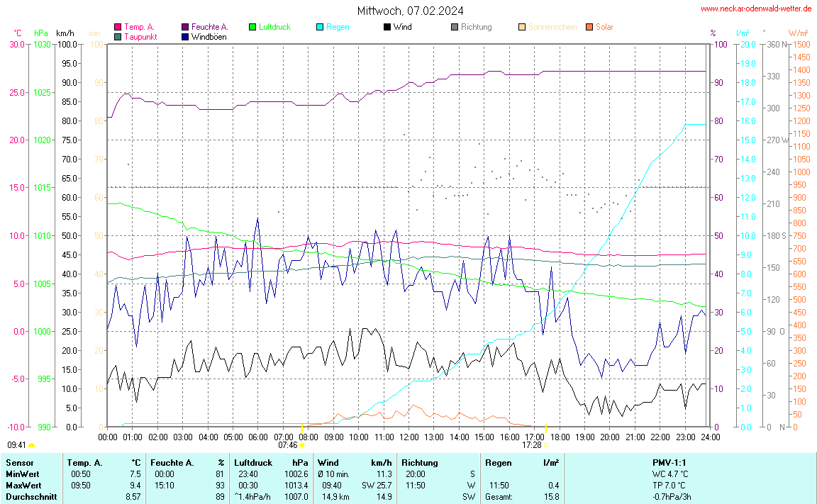This screenshot has width=817, height=504.
Task: Click the sunshine duration icon beside 09:41
Action: pyautogui.click(x=32, y=446)
